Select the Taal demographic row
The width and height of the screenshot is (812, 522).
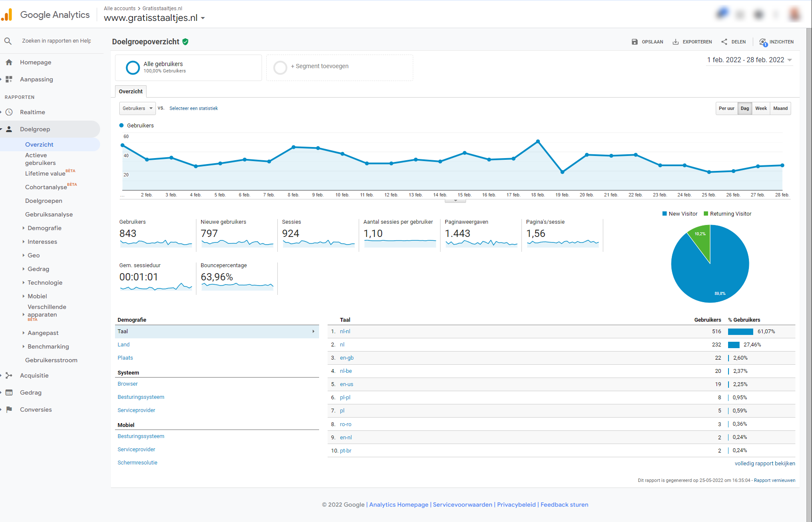pos(217,332)
